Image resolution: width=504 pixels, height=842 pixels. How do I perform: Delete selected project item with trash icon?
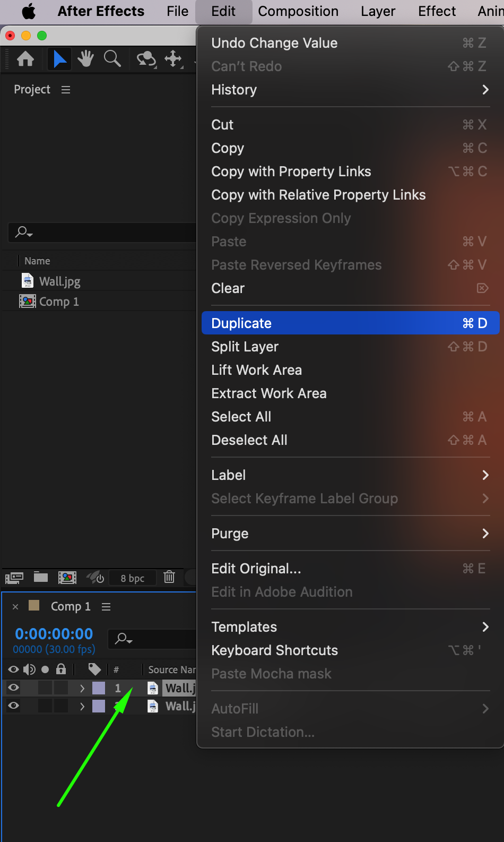pos(169,577)
